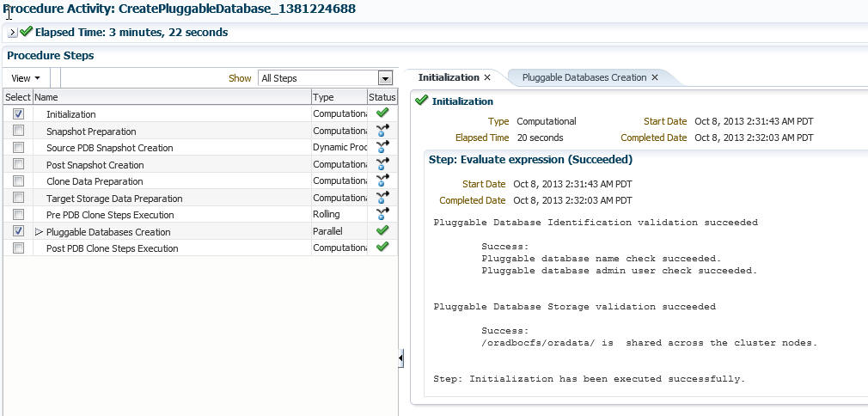Click Post PDB Clone Steps status checkmark
The height and width of the screenshot is (416, 868).
coord(382,247)
